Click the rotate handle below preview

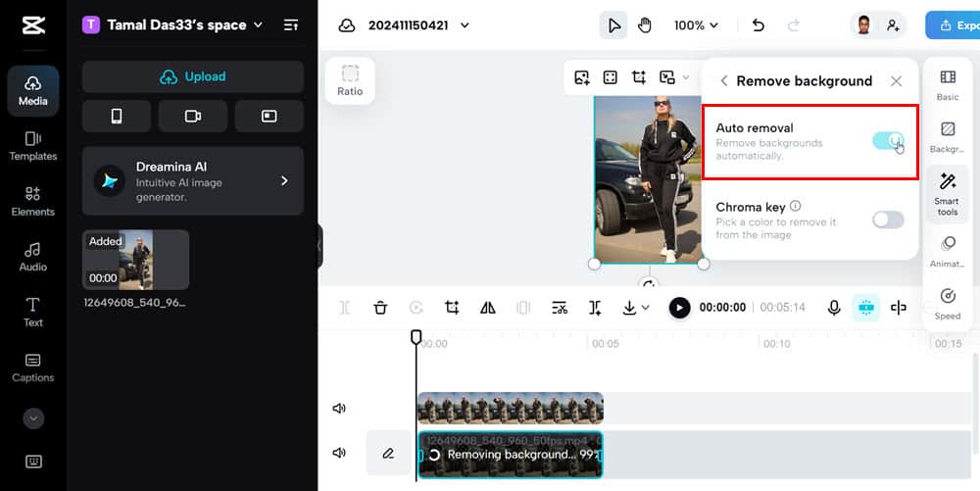[649, 284]
